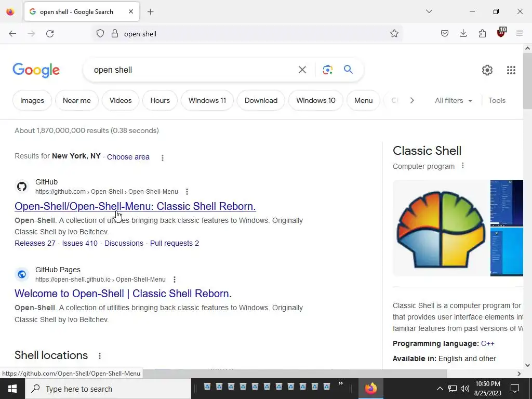Screen dimensions: 532x399
Task: Open GitHub Open-Shell-Menu result title
Action: pyautogui.click(x=135, y=206)
